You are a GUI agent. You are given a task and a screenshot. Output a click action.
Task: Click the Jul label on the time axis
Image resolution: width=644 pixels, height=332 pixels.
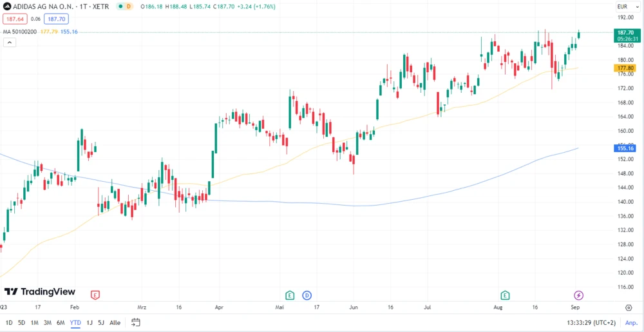click(427, 308)
